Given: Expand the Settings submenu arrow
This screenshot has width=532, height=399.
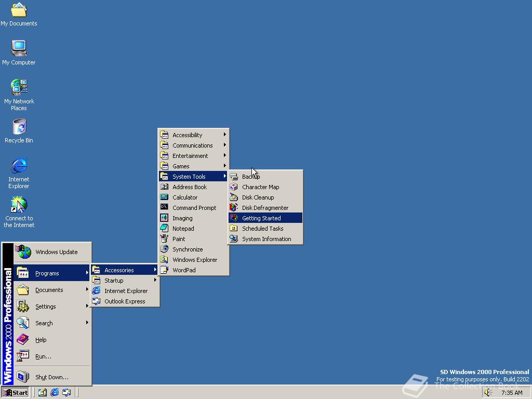Looking at the screenshot, I should [87, 306].
